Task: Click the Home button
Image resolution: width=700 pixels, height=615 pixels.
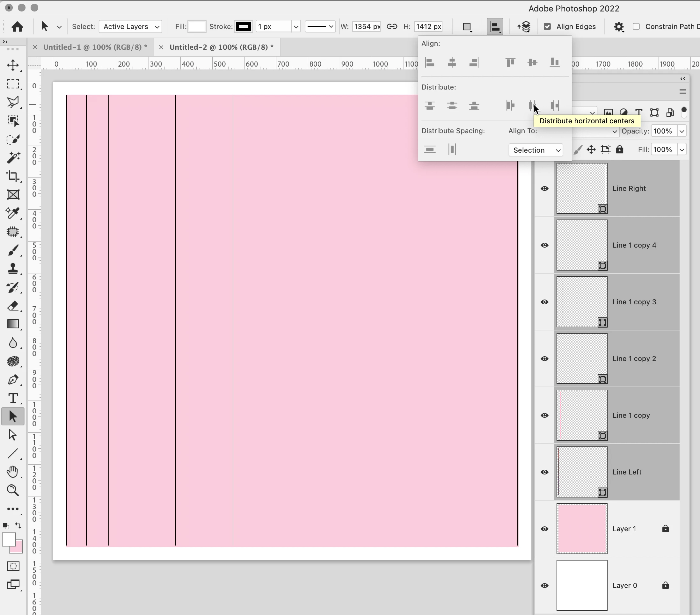Action: pos(17,26)
